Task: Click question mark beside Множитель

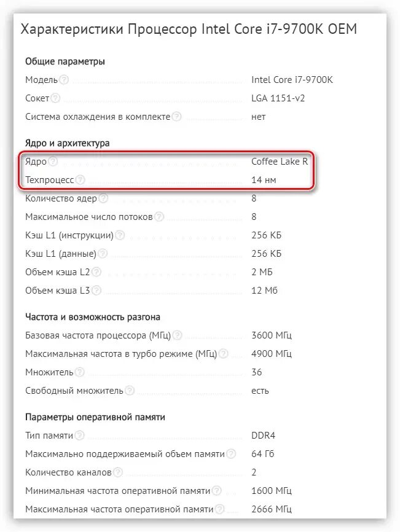Action: pos(79,372)
